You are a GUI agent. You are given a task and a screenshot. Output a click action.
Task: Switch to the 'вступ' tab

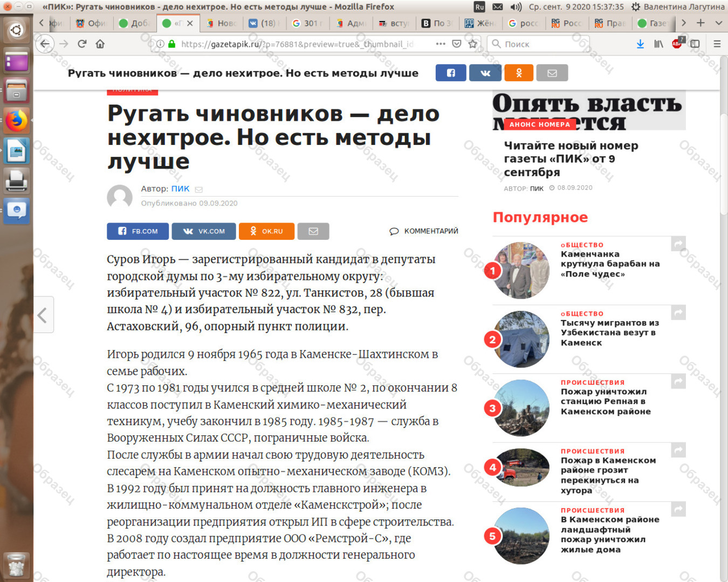point(394,23)
